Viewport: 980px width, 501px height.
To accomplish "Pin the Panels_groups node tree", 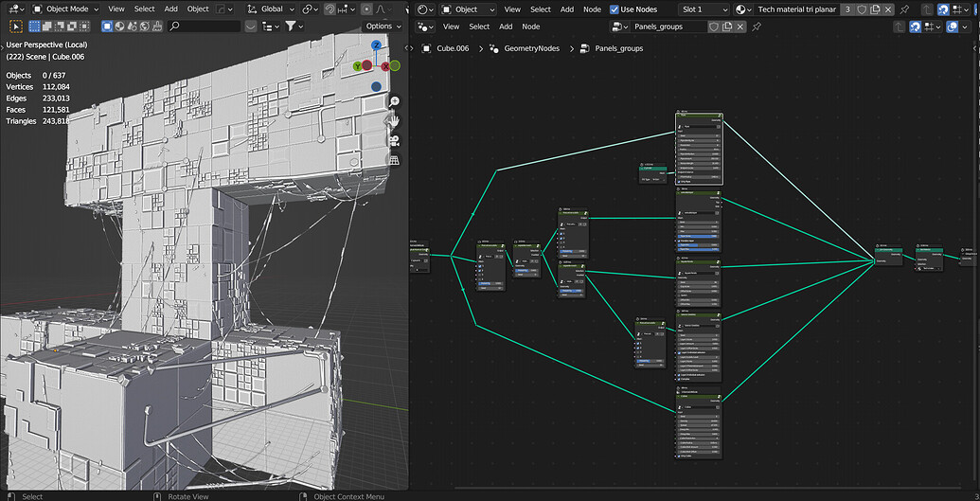I will click(x=757, y=27).
